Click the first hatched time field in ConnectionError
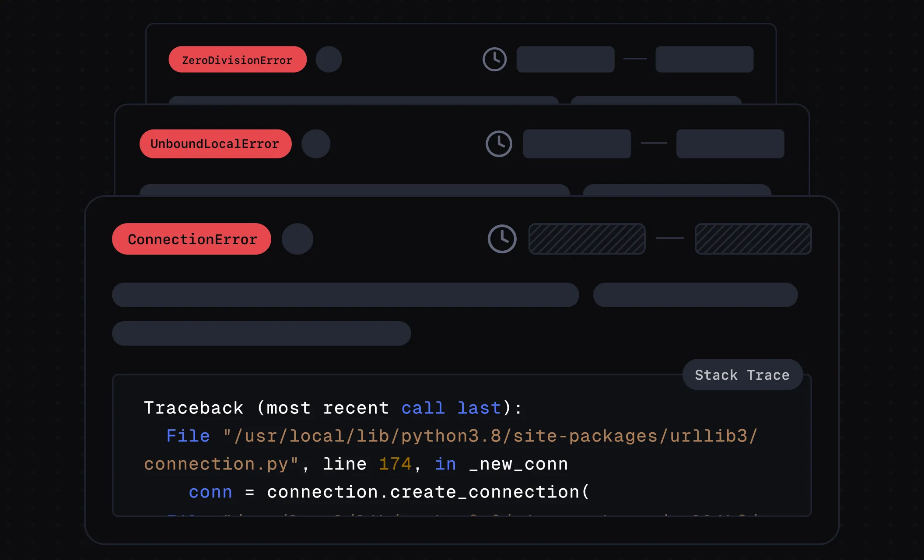The width and height of the screenshot is (924, 560). click(x=587, y=239)
